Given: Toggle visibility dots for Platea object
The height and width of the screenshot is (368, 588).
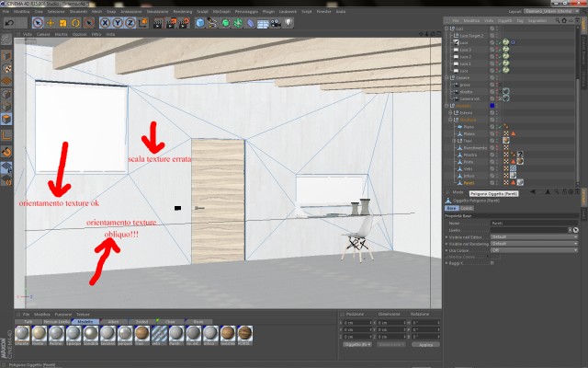Looking at the screenshot, I should click(x=497, y=133).
